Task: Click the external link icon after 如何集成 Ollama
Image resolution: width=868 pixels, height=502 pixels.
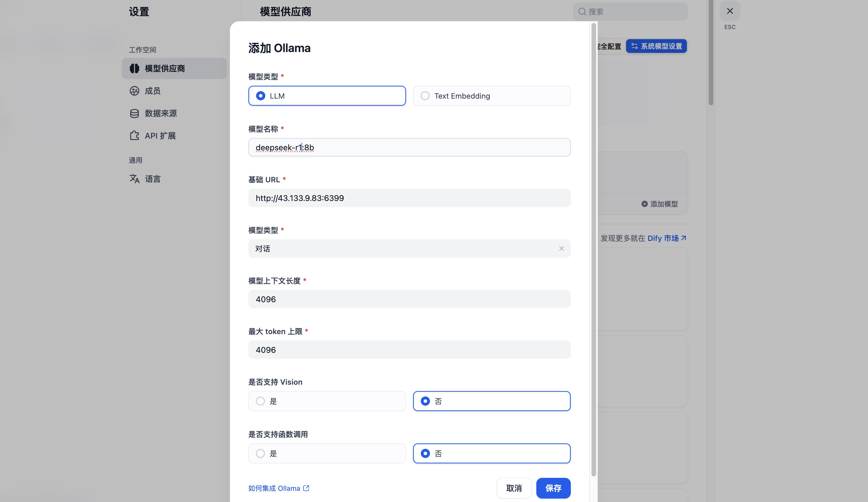Action: coord(306,488)
